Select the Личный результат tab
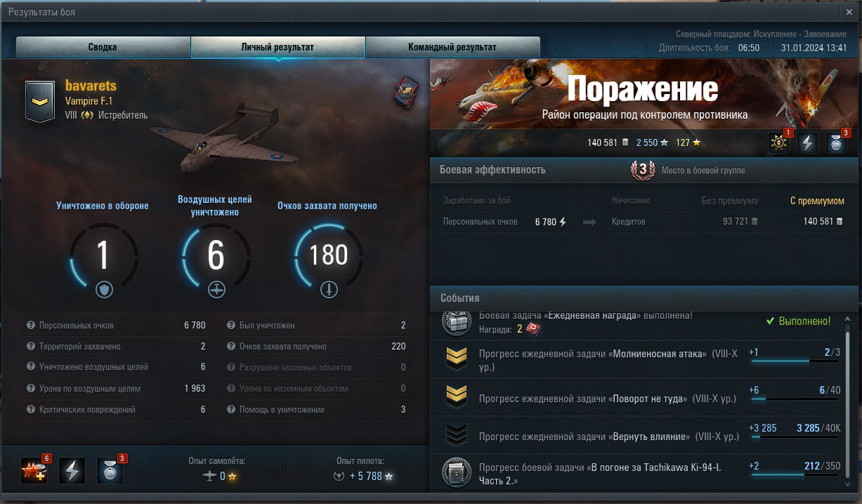The image size is (862, 504). point(277,47)
